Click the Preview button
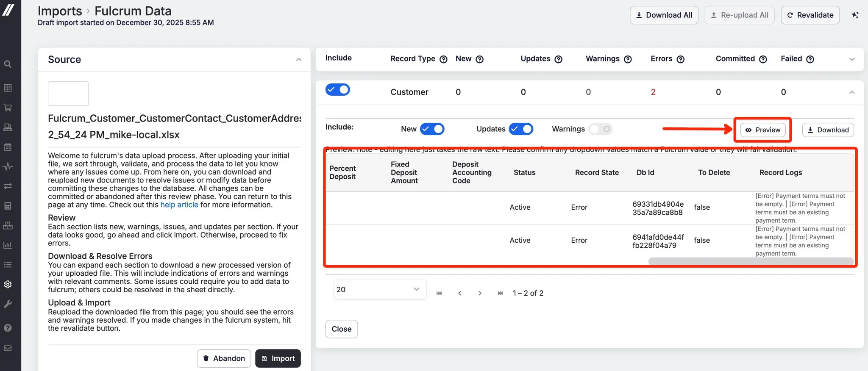Viewport: 868px width, 371px height. (x=763, y=130)
